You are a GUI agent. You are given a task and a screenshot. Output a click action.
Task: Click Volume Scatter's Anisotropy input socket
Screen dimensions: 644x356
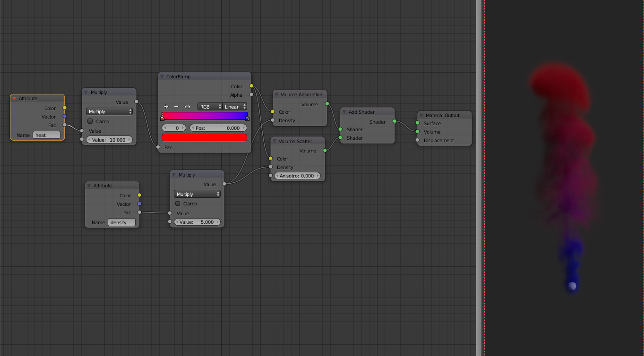[x=271, y=176]
